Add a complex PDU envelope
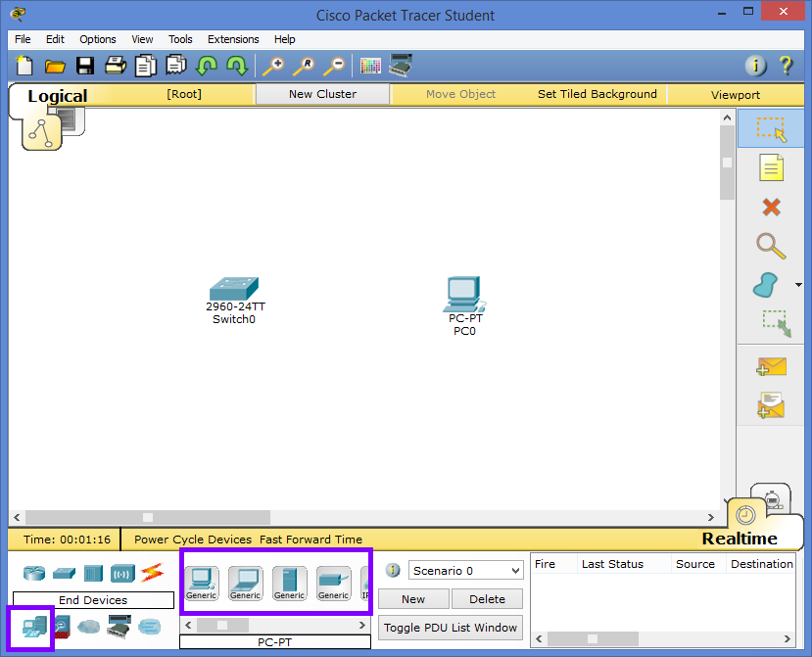The height and width of the screenshot is (657, 812). [x=771, y=405]
